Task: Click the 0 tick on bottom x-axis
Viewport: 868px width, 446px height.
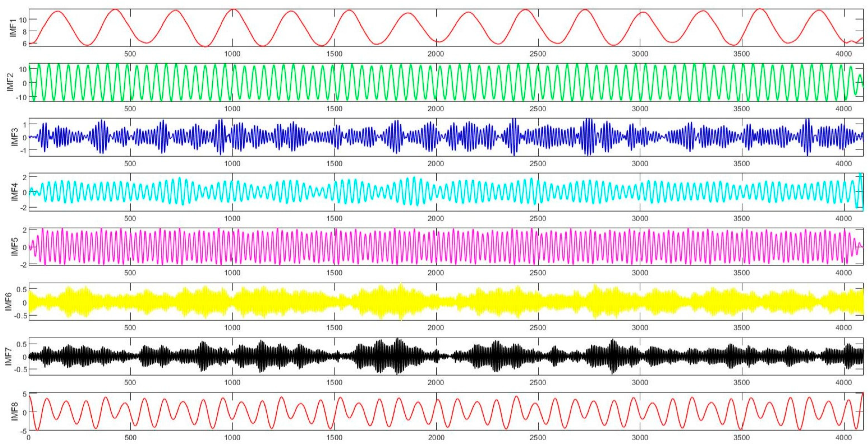Action: [29, 438]
